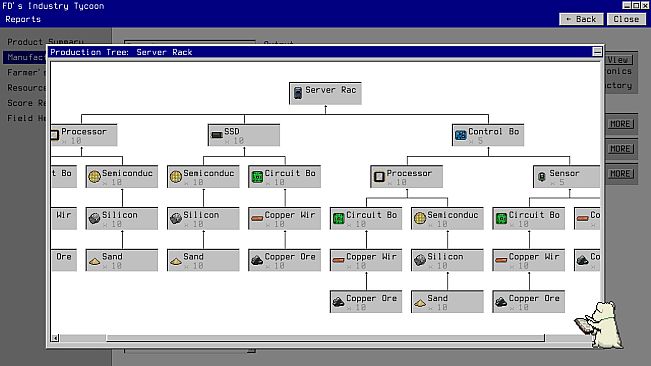
Task: Open the Score Report menu item
Action: tap(26, 103)
